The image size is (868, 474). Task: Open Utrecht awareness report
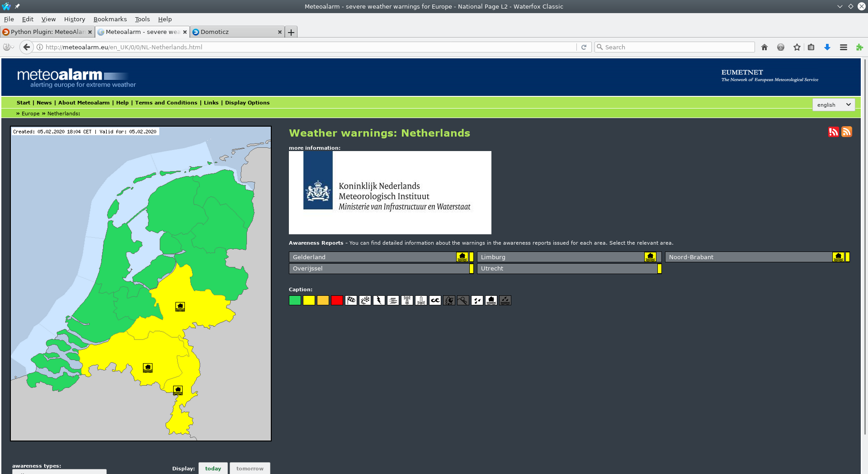(569, 269)
